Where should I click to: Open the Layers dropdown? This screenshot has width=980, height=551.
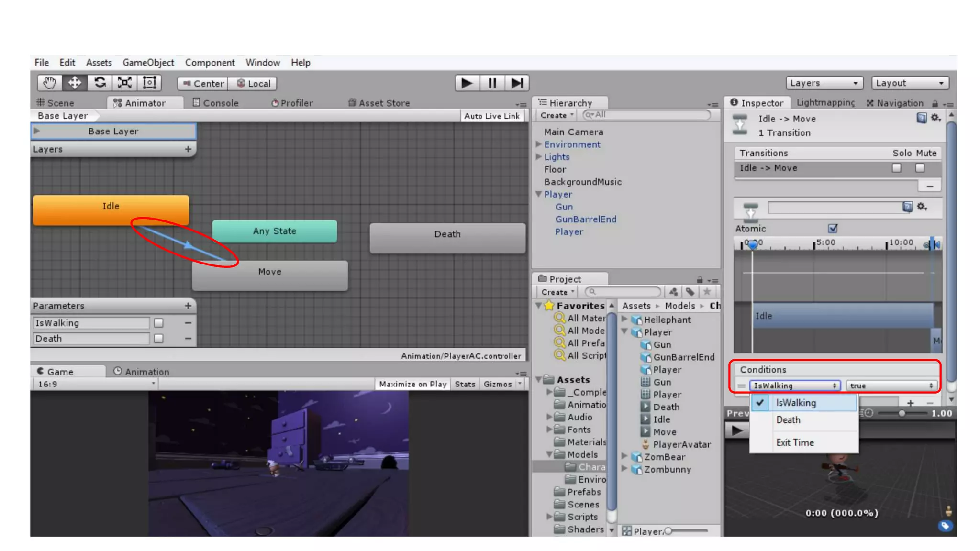(824, 83)
